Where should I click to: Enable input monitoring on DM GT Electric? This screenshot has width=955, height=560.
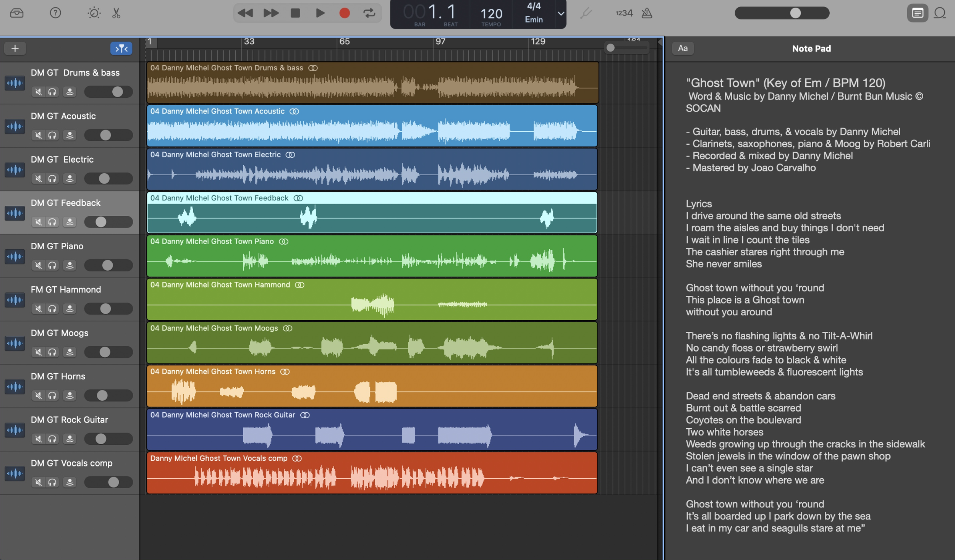70,178
